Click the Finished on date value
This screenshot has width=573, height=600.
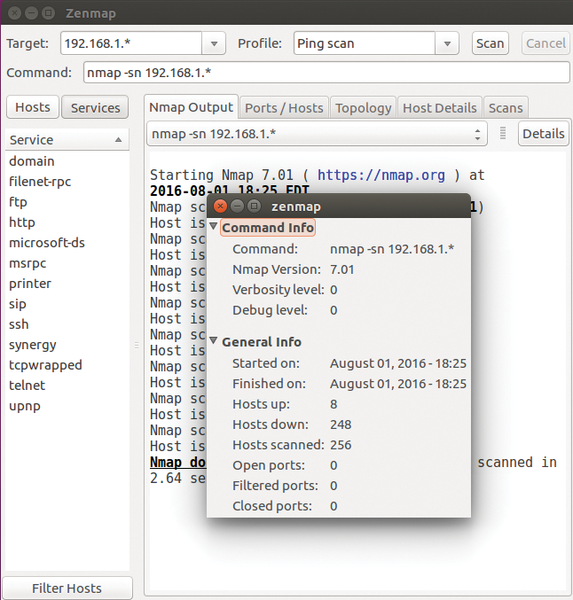click(x=398, y=384)
